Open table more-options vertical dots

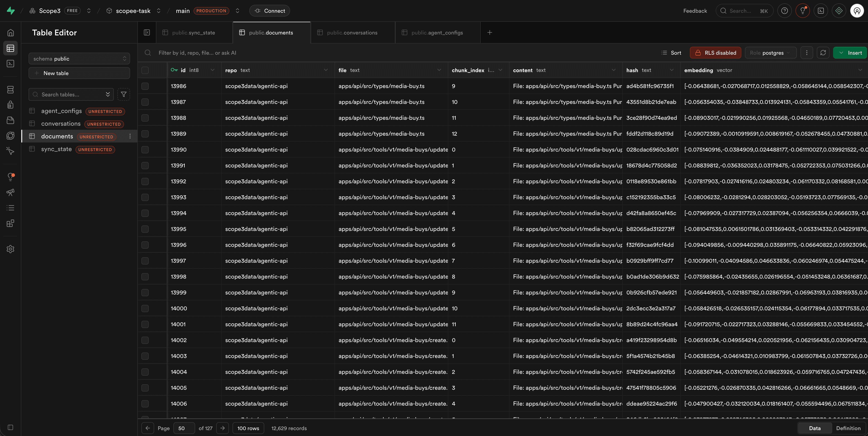807,53
